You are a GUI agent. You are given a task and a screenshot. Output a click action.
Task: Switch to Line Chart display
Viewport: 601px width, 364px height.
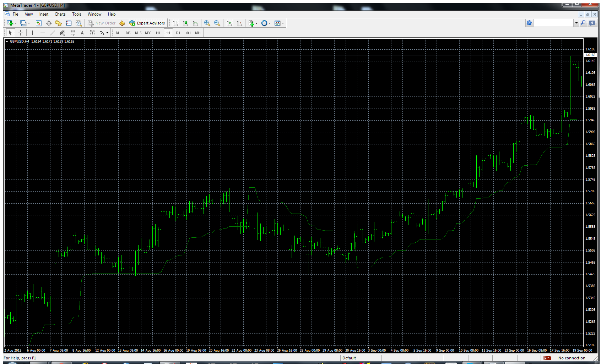(x=195, y=23)
